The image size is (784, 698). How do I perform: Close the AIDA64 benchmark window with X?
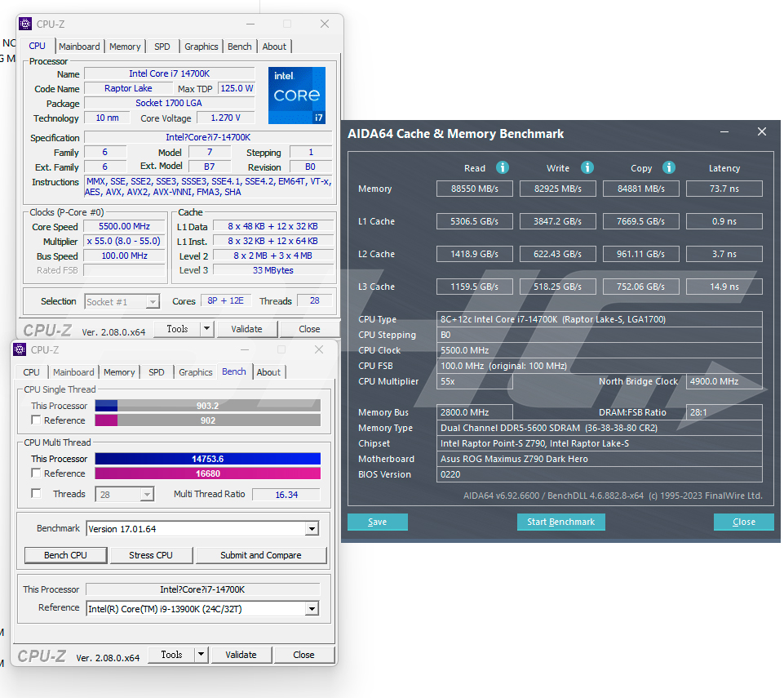pos(761,132)
